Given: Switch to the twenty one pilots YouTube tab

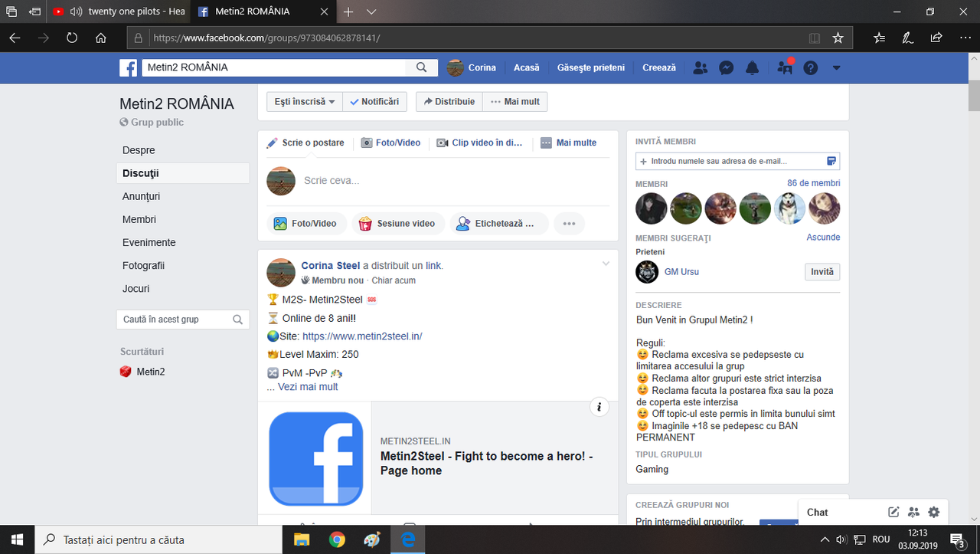Looking at the screenshot, I should coord(119,11).
